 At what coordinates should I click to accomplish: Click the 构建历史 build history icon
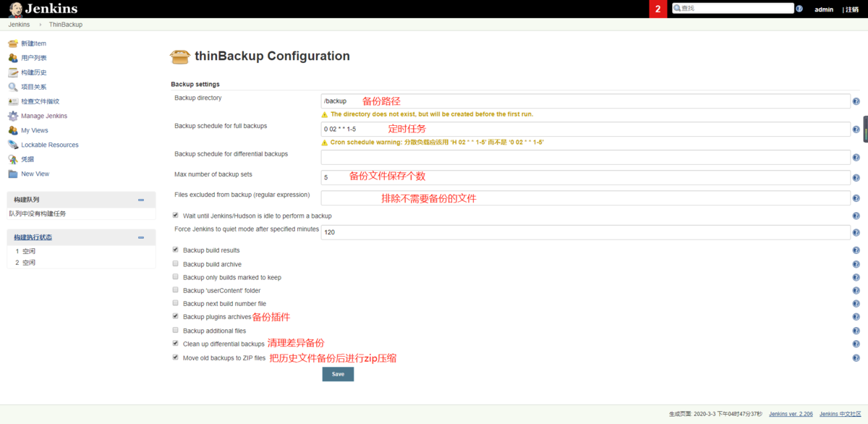[13, 72]
